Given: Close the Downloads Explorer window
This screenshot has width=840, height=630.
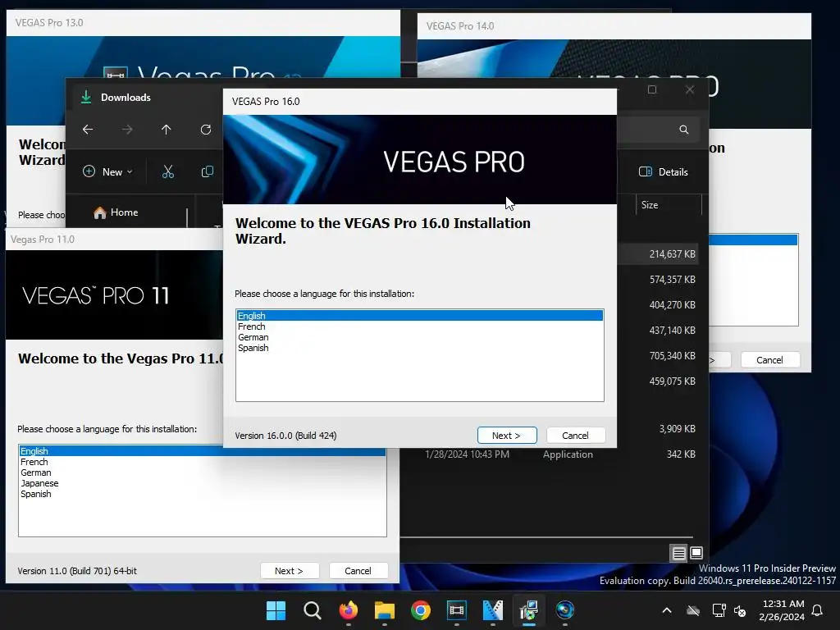Looking at the screenshot, I should pos(690,89).
